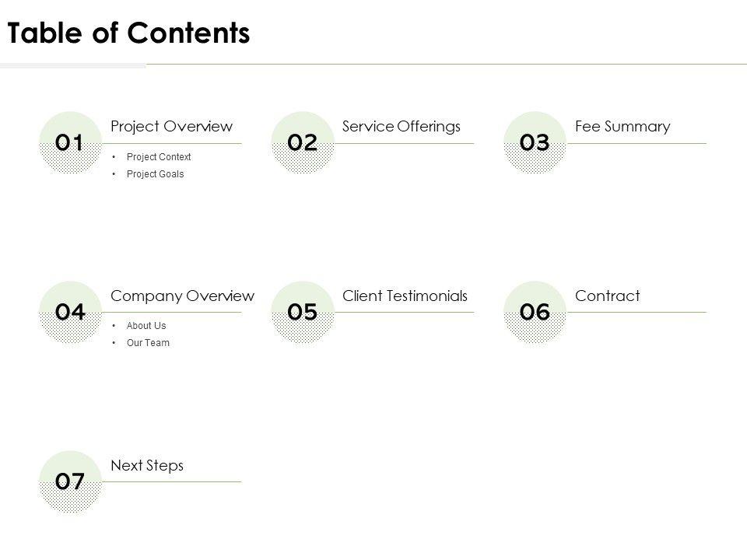Viewport: 747px width, 560px height.
Task: Click the grey accent bar under the title
Action: pos(72,66)
